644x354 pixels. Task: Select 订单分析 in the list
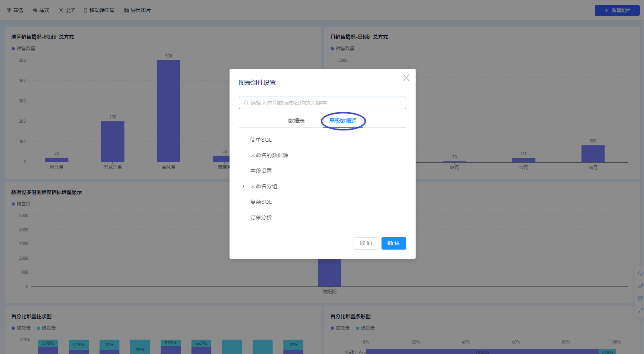point(261,217)
